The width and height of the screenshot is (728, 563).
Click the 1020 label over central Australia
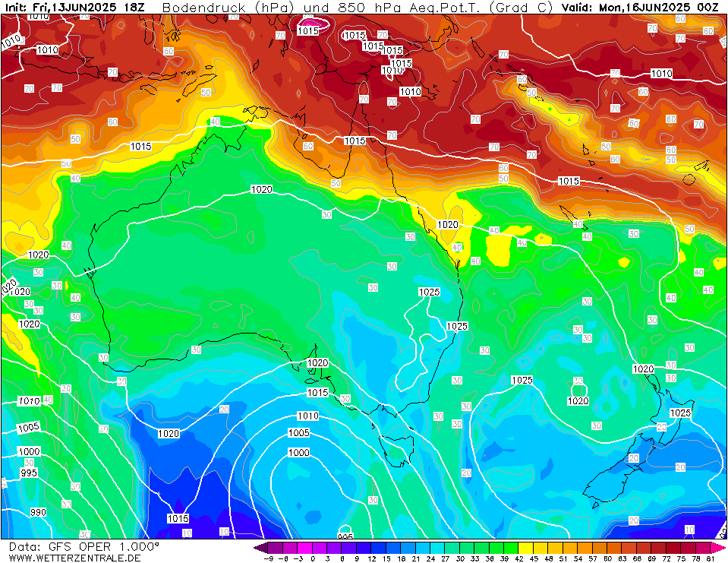click(261, 189)
